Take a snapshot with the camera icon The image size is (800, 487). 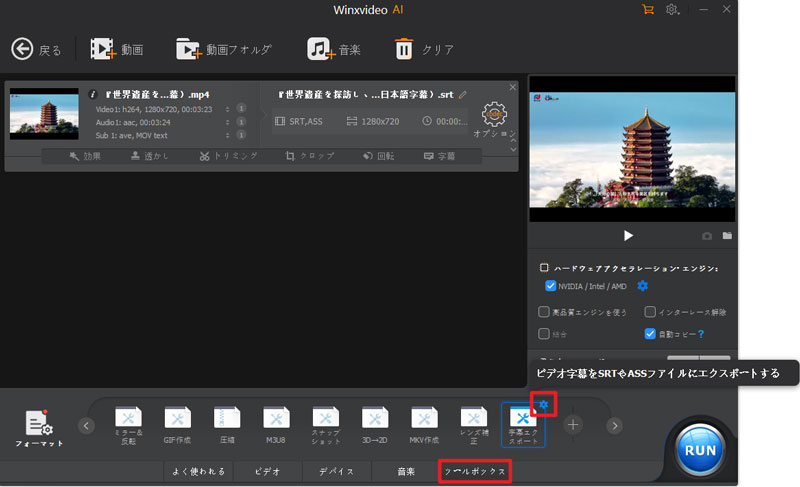click(x=707, y=236)
